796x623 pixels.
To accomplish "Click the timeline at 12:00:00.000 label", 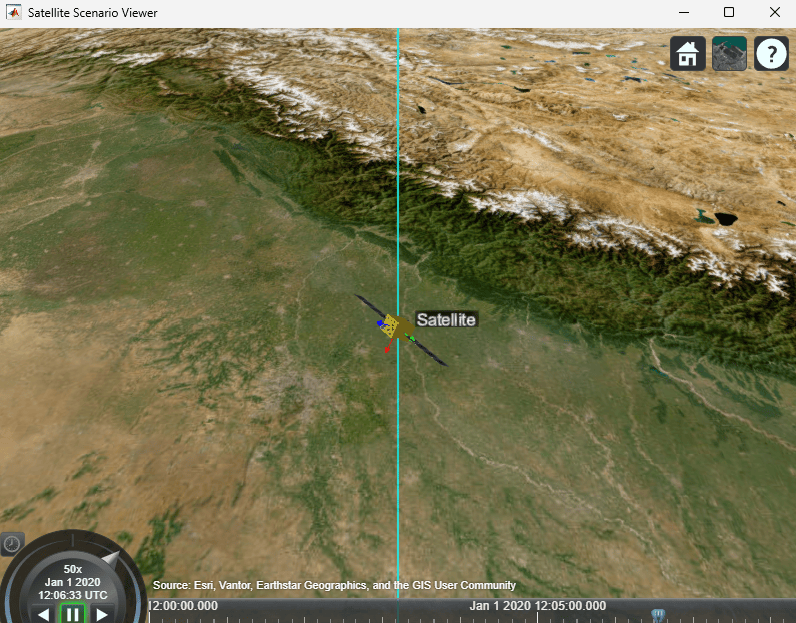I will pyautogui.click(x=183, y=606).
